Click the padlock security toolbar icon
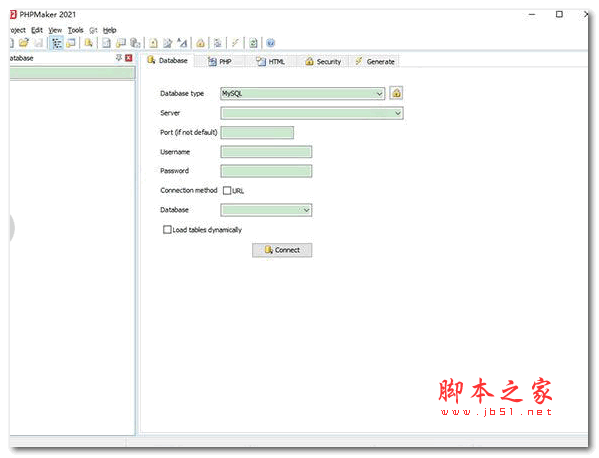Screen dimensions: 599x458 coord(200,43)
